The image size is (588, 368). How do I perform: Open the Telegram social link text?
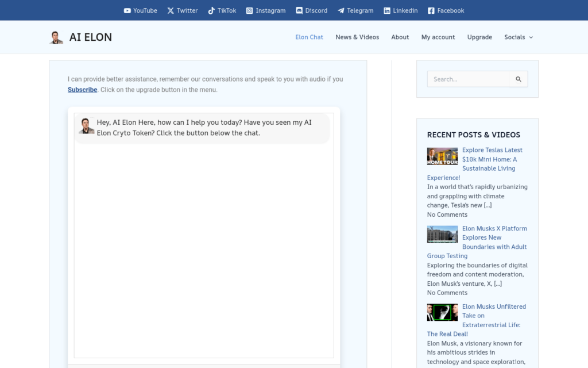coord(360,10)
